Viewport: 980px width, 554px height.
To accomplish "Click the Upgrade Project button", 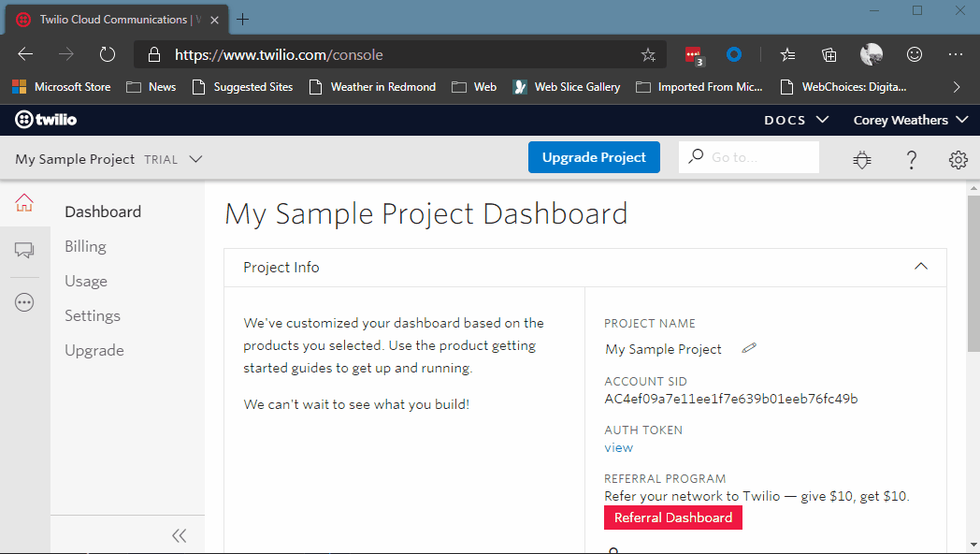I will pyautogui.click(x=594, y=157).
